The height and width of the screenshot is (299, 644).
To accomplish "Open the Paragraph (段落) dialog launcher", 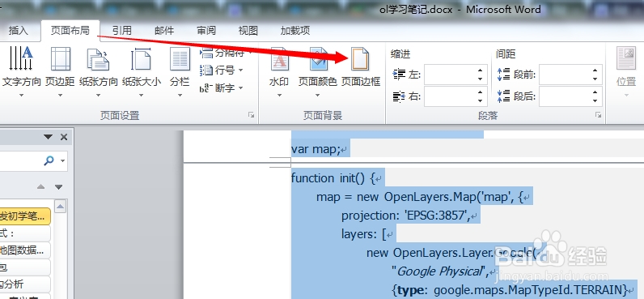I will [x=598, y=115].
